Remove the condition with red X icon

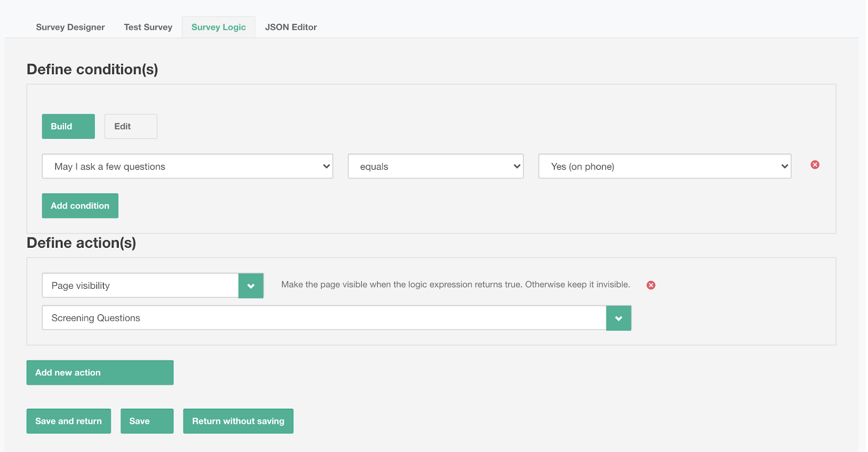pos(815,165)
